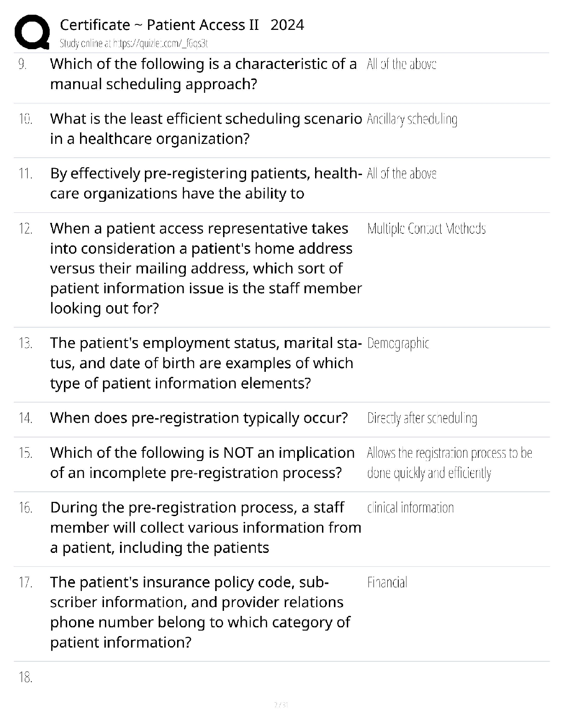The image size is (563, 728).
Task: Click question 11 about pre-registering patients
Action: (206, 183)
